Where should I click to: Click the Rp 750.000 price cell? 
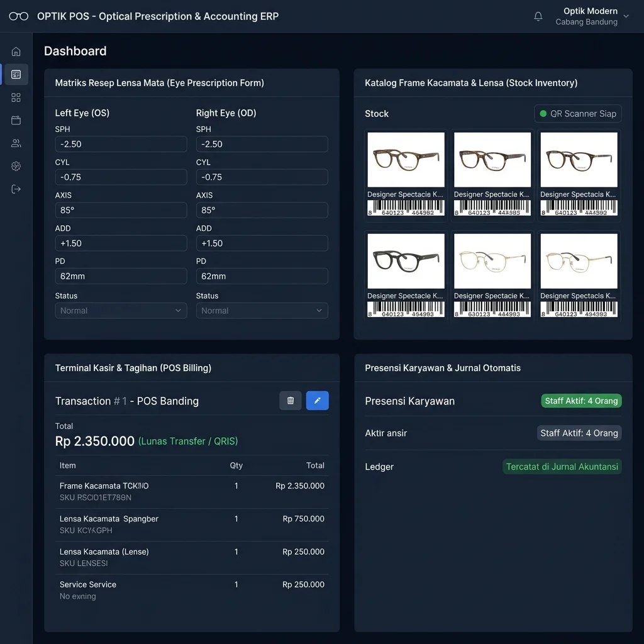point(304,519)
